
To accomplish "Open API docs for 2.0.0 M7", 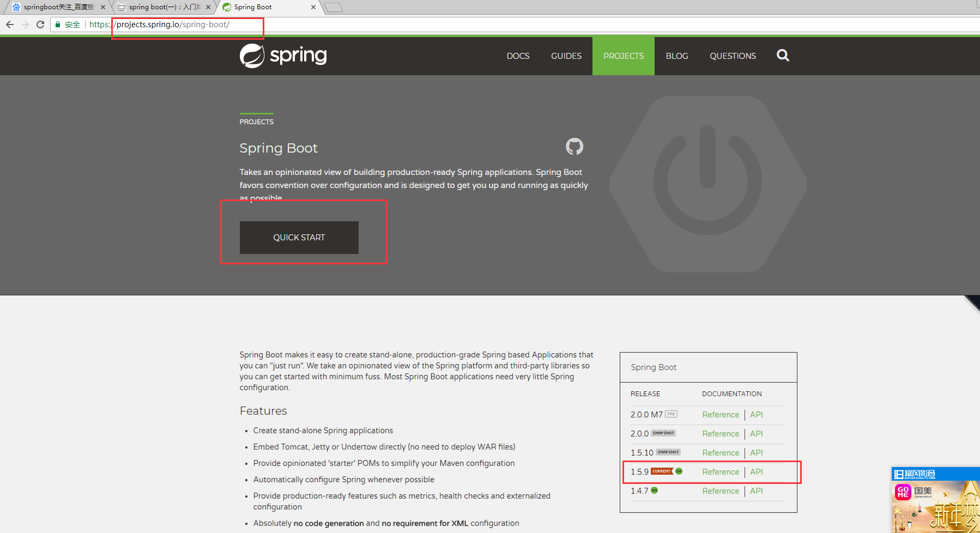I will (x=757, y=415).
